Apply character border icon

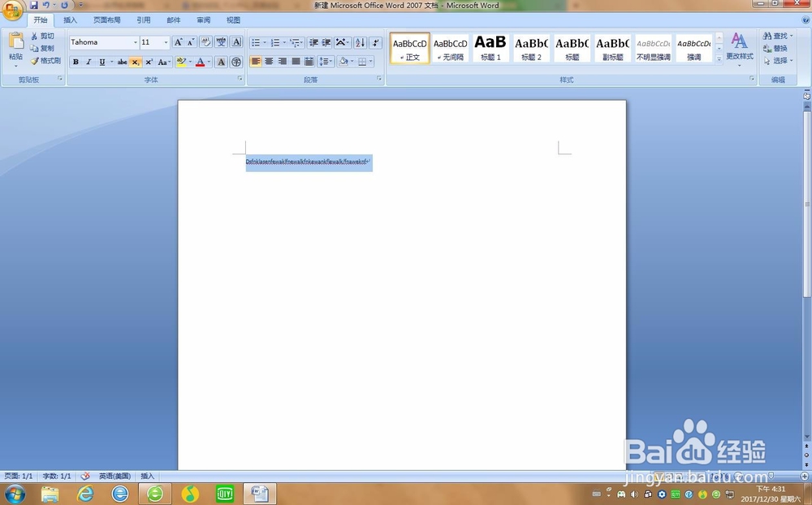[x=236, y=42]
